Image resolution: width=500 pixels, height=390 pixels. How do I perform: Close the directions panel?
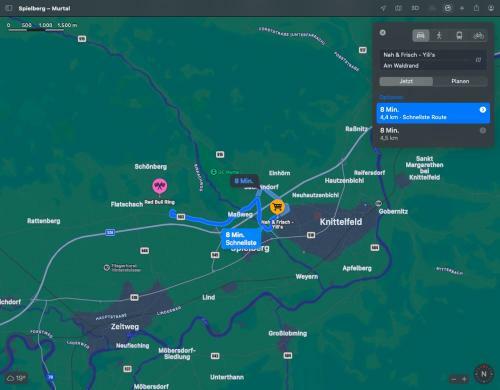tap(383, 32)
